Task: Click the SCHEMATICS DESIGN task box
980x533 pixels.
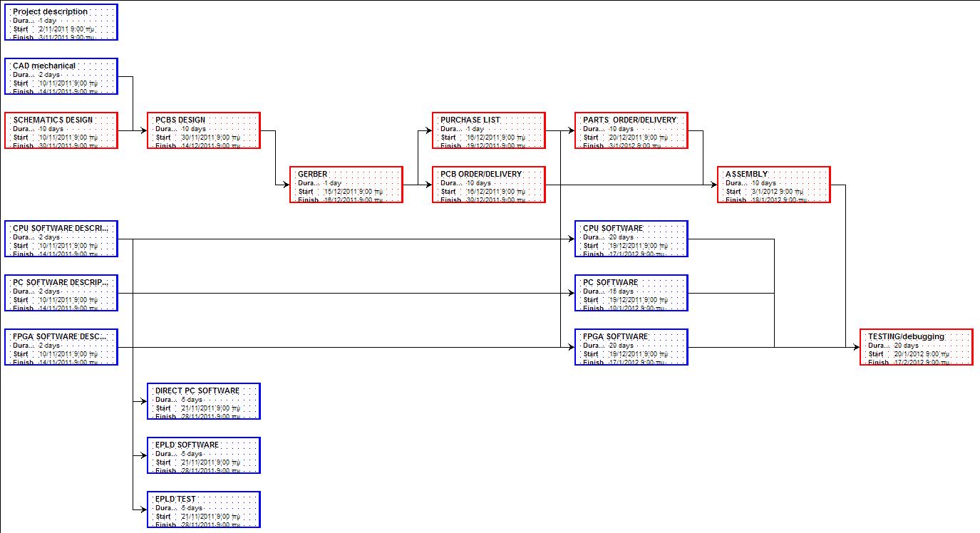Action: coord(61,130)
